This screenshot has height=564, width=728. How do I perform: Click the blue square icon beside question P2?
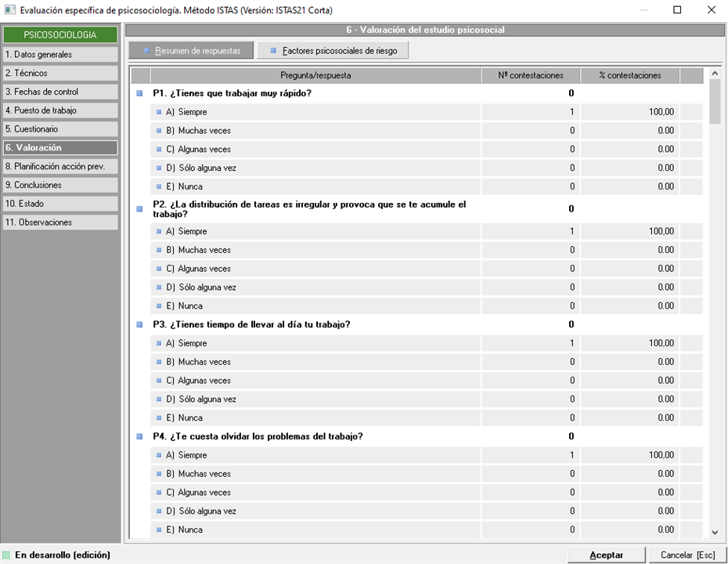pyautogui.click(x=140, y=209)
